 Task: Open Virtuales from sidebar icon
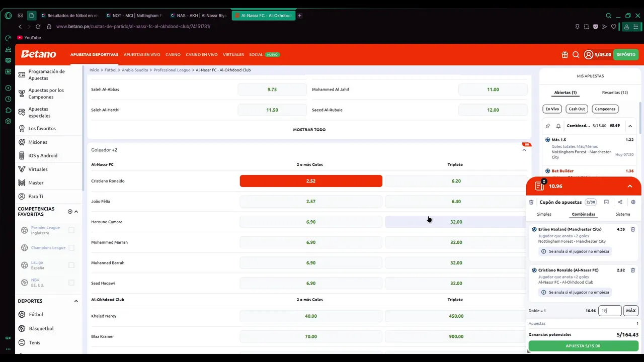coord(22,169)
